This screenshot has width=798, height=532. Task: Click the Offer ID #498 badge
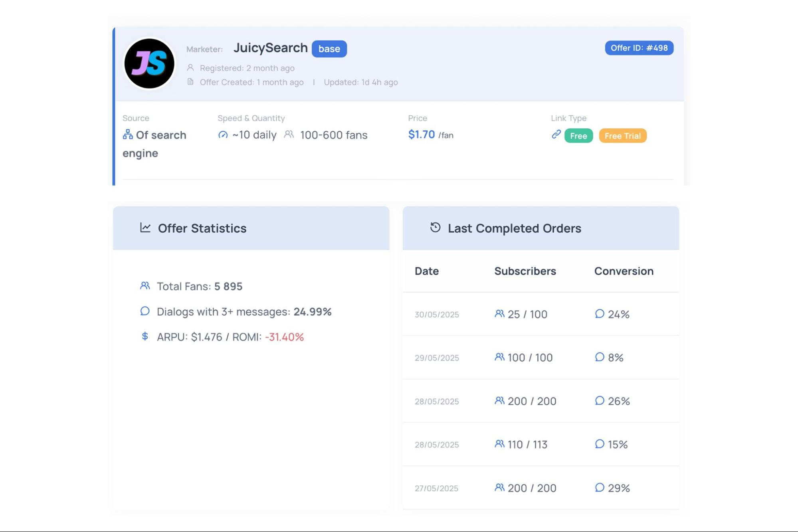click(639, 48)
